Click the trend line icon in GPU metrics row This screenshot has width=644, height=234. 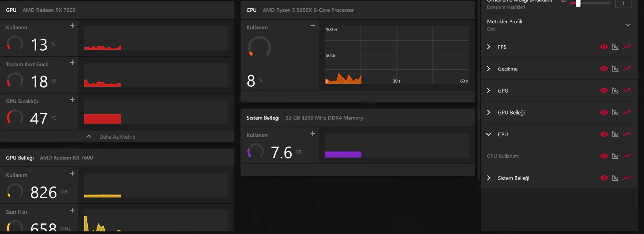tap(627, 90)
